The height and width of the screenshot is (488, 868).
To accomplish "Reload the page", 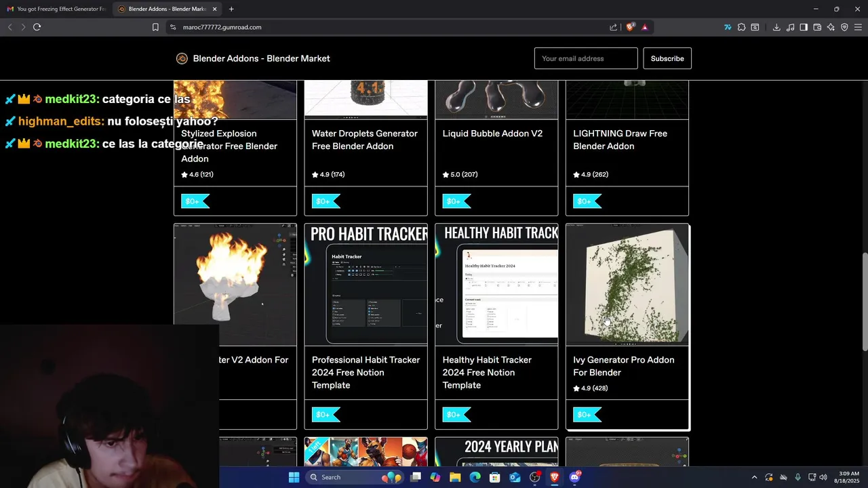I will click(x=37, y=27).
